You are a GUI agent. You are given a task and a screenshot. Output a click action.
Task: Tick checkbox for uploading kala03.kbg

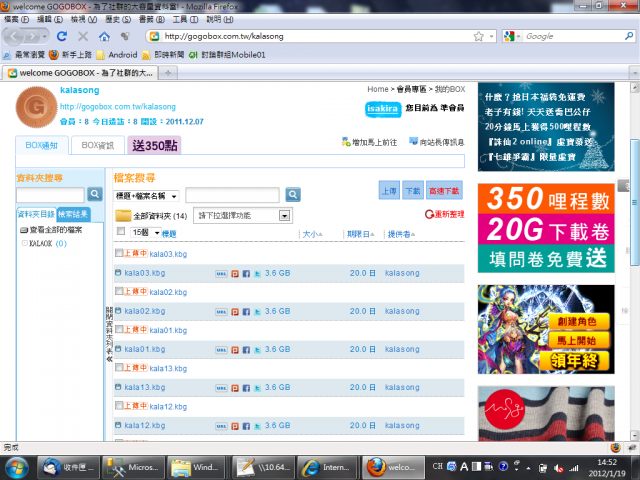[x=119, y=253]
